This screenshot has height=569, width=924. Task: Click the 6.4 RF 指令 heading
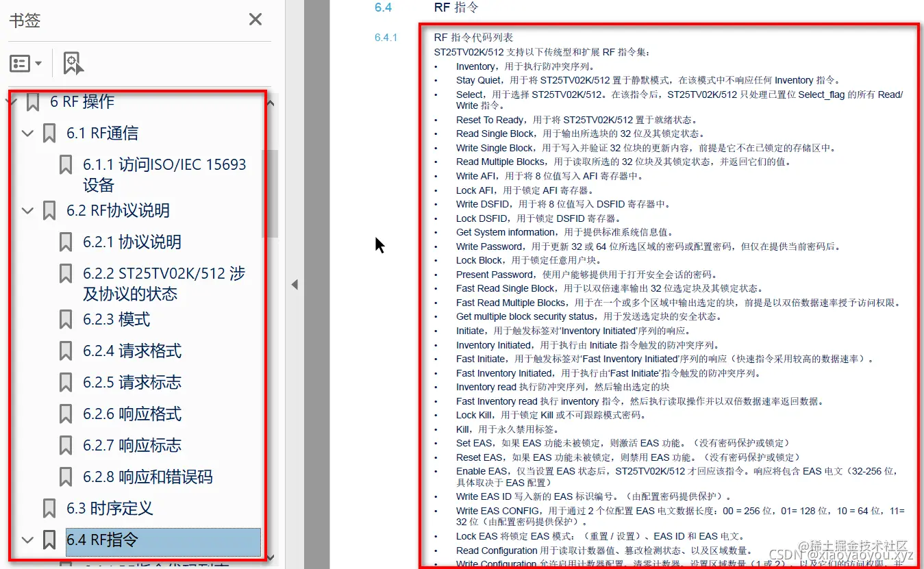[456, 8]
